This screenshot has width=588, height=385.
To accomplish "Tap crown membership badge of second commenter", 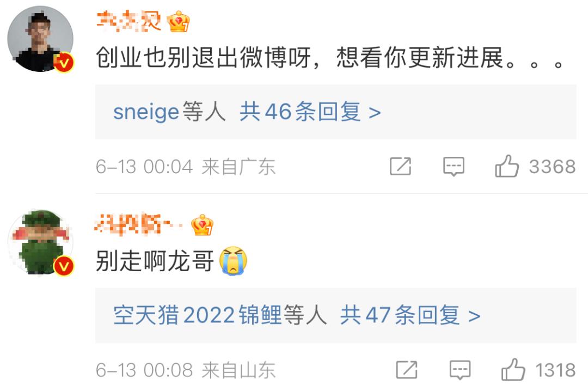I will coord(202,225).
